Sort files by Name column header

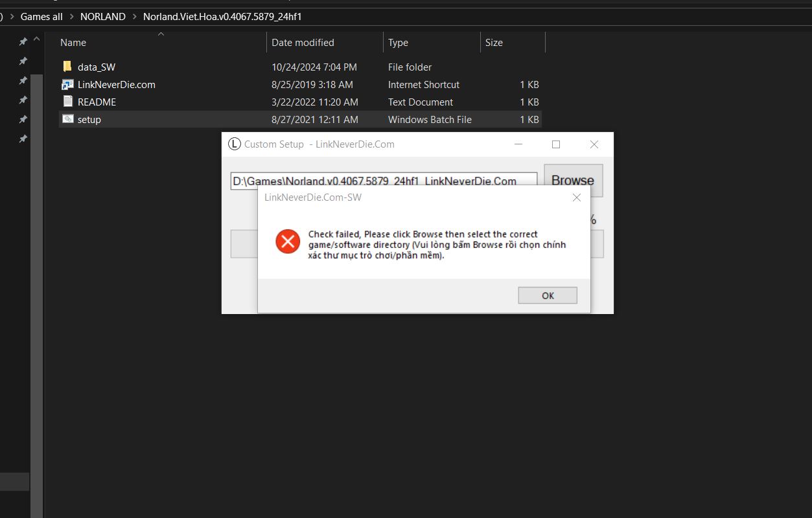pyautogui.click(x=73, y=43)
